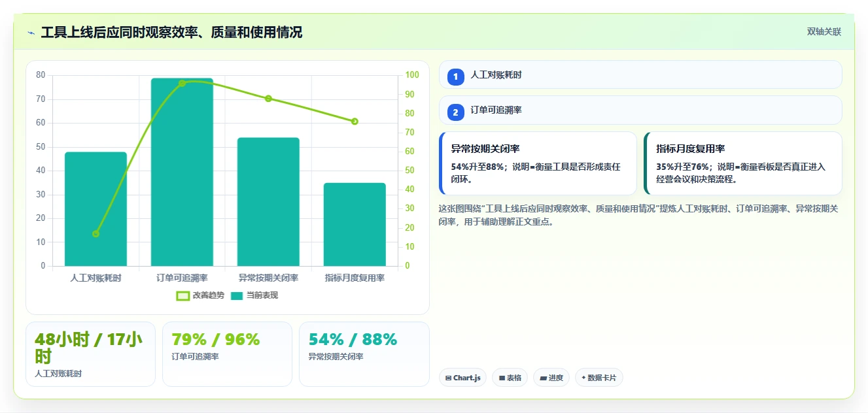868x413 pixels.
Task: Click the 改善趋势 green legend swatch
Action: coord(182,296)
